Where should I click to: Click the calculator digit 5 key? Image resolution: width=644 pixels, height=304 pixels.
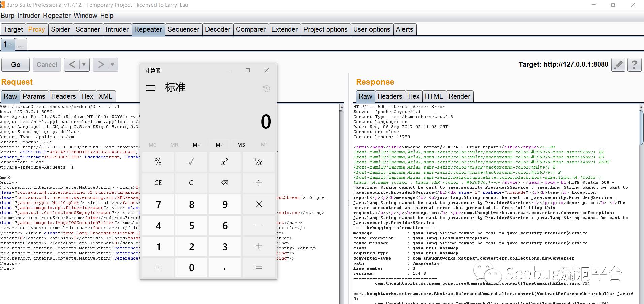coord(191,225)
